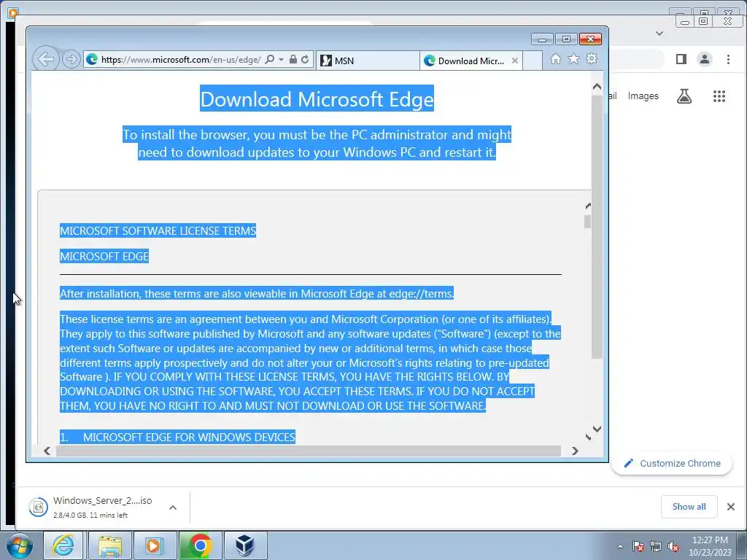The height and width of the screenshot is (560, 747).
Task: Open Chrome side panel icon
Action: click(681, 59)
